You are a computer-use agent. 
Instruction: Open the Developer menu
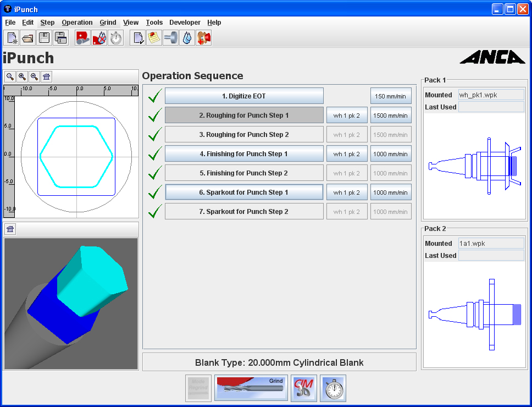tap(185, 23)
